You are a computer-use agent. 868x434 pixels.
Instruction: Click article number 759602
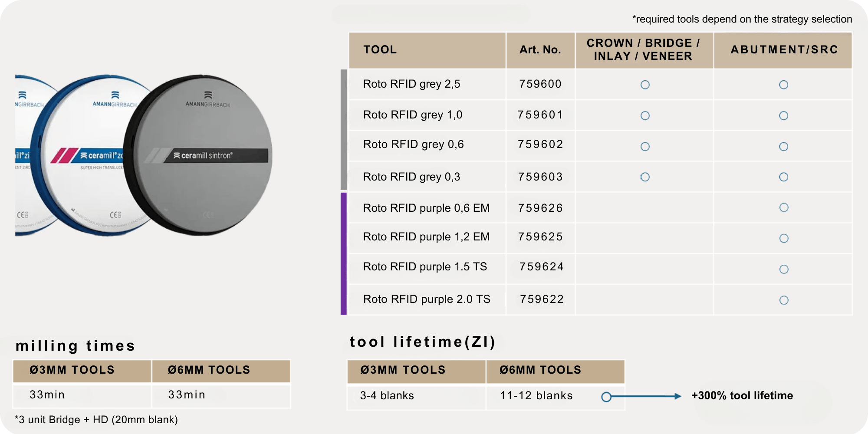(540, 144)
